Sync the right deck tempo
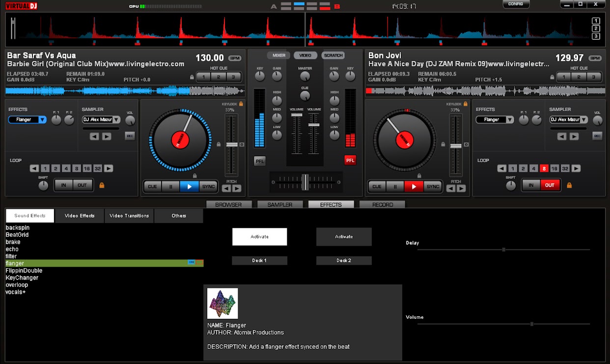The width and height of the screenshot is (610, 364). click(x=433, y=187)
